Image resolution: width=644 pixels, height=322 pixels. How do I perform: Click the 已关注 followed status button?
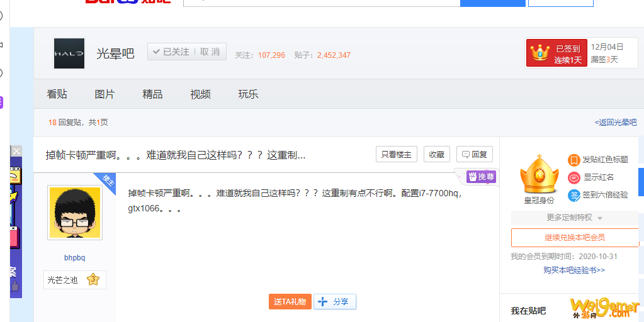point(171,52)
